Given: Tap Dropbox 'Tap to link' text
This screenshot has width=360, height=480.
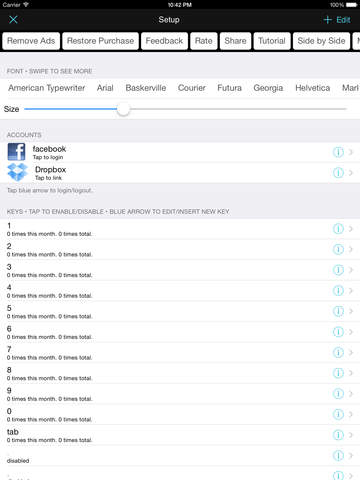Looking at the screenshot, I should click(49, 178).
